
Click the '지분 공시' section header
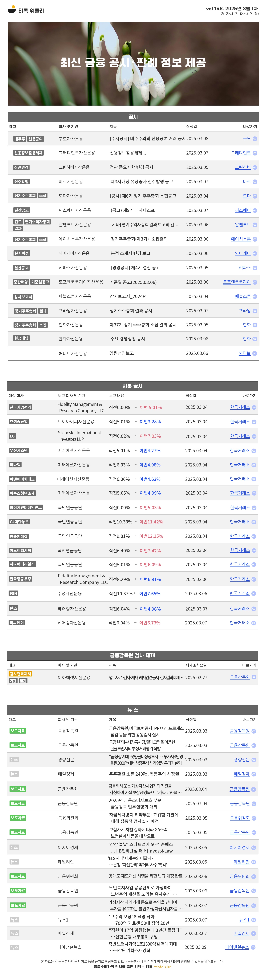click(x=132, y=386)
